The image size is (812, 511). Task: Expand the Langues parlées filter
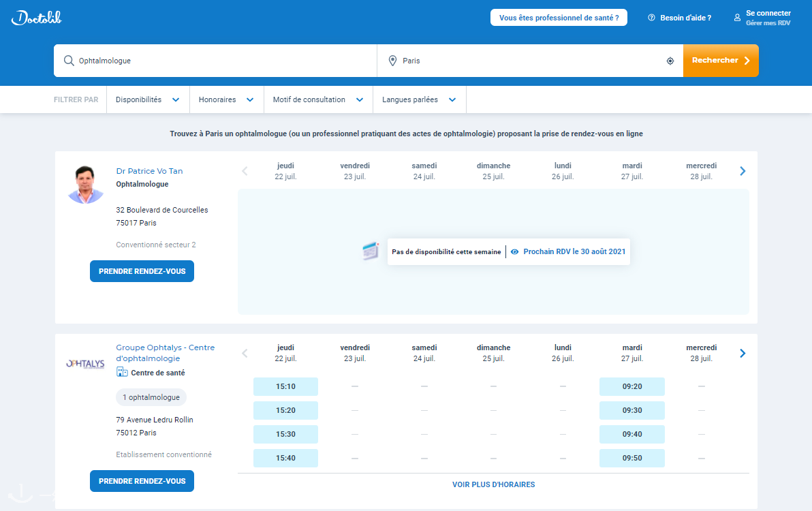point(419,99)
